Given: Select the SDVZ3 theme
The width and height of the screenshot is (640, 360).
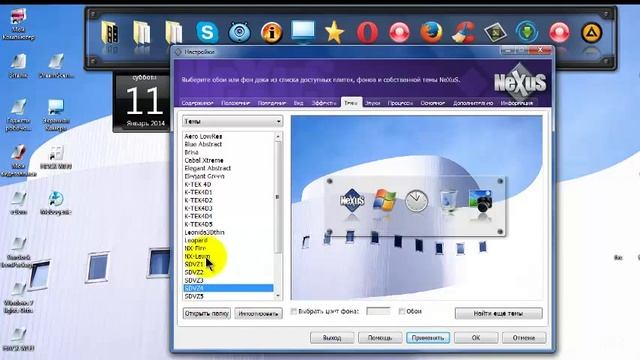Looking at the screenshot, I should [194, 280].
